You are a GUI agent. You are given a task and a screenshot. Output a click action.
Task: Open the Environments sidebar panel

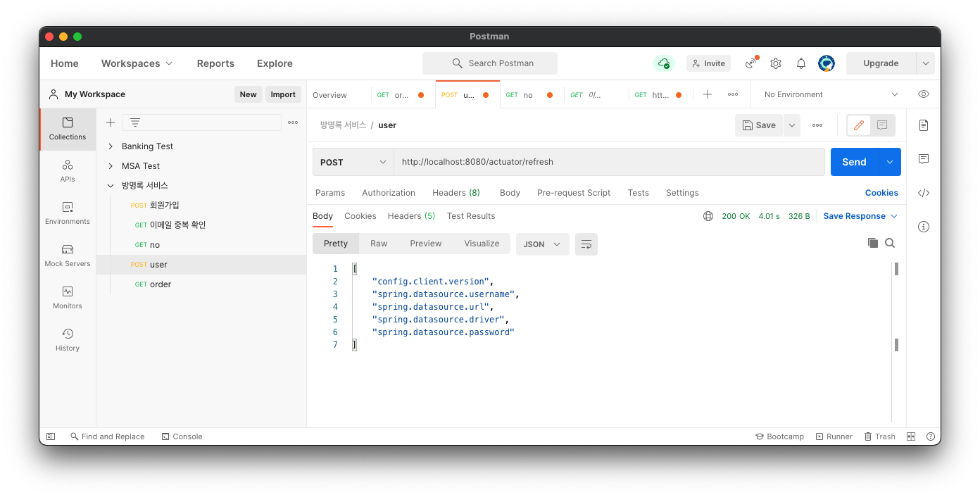click(68, 213)
